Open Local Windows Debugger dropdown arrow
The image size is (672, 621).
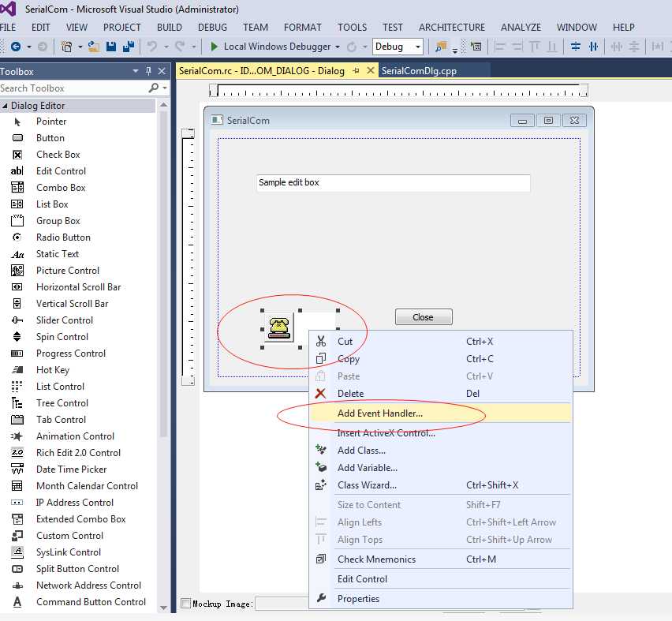coord(338,47)
